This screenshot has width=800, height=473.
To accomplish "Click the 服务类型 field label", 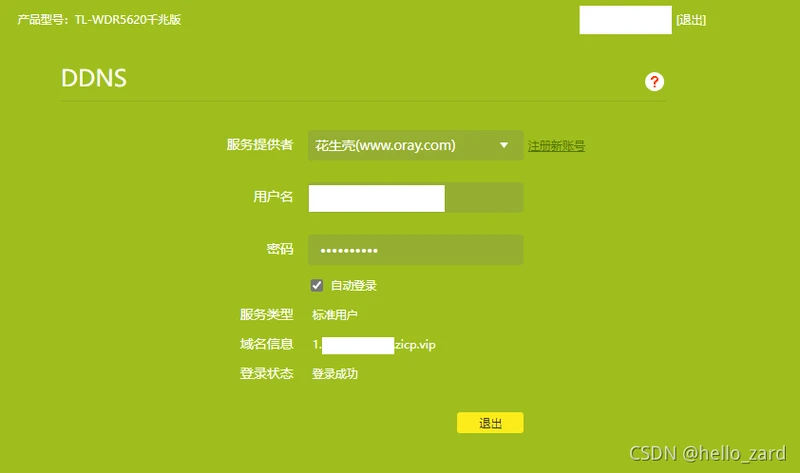I will (266, 315).
